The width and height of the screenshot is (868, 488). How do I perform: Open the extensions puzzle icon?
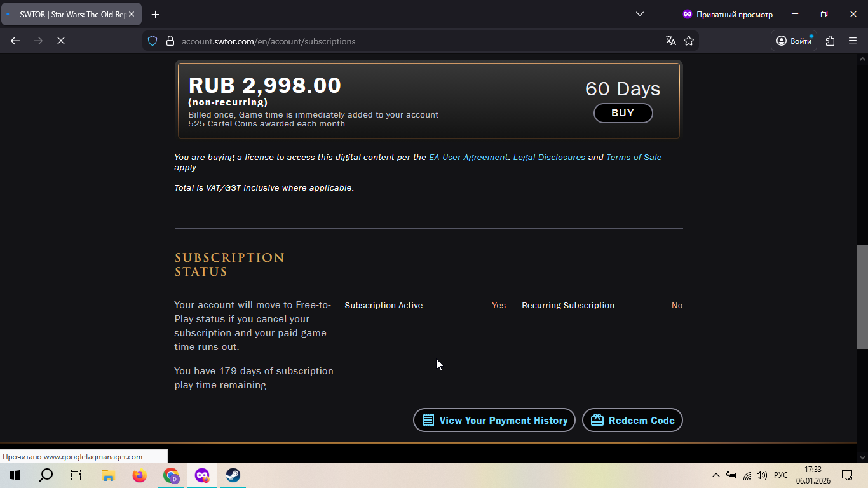point(830,41)
